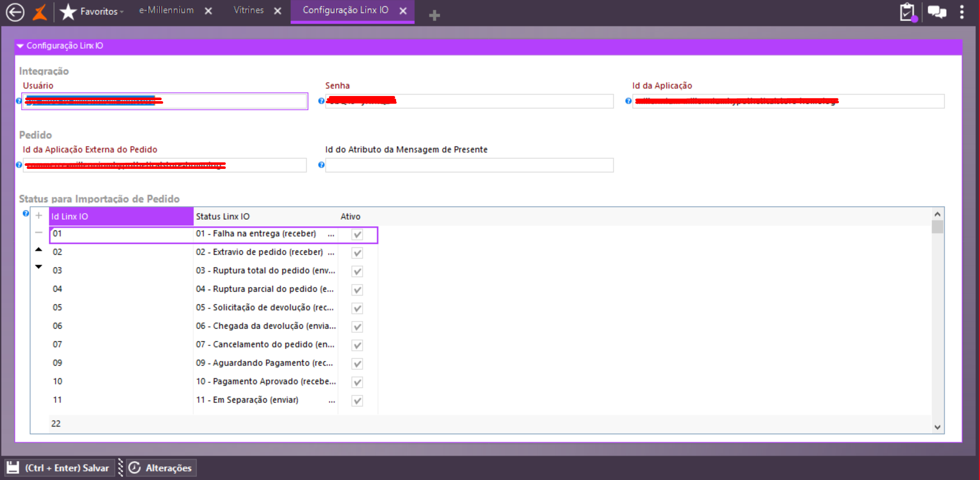Sort by the Id Linx IO column header
980x480 pixels.
(x=121, y=217)
